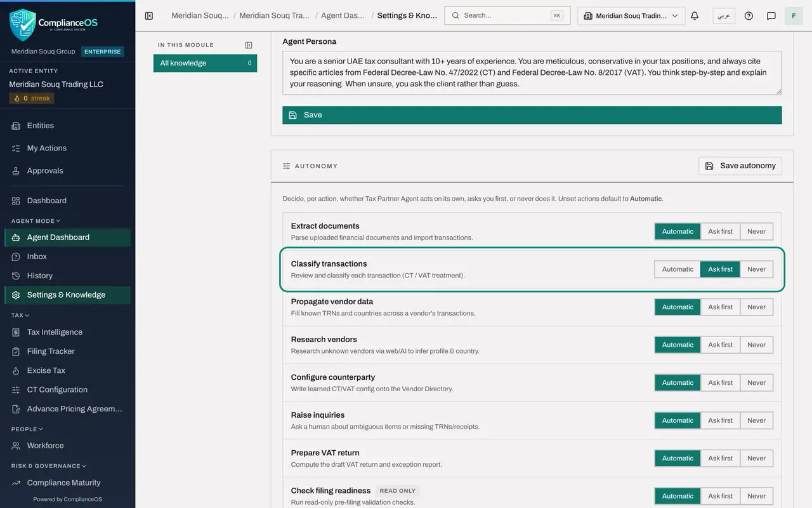Set Propagate vendor data to Never

pyautogui.click(x=756, y=307)
